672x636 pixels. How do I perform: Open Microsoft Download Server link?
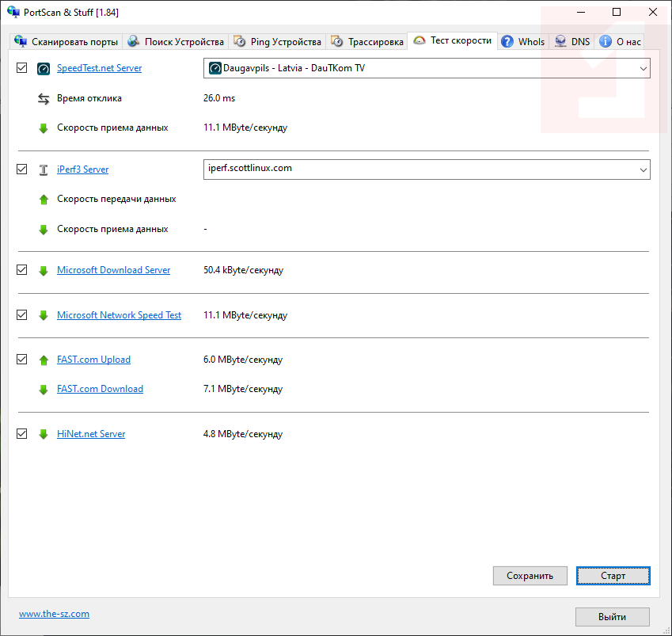click(x=113, y=270)
